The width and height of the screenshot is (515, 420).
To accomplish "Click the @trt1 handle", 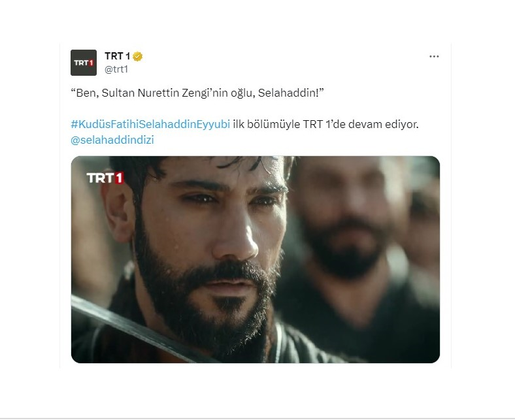I will tap(116, 69).
